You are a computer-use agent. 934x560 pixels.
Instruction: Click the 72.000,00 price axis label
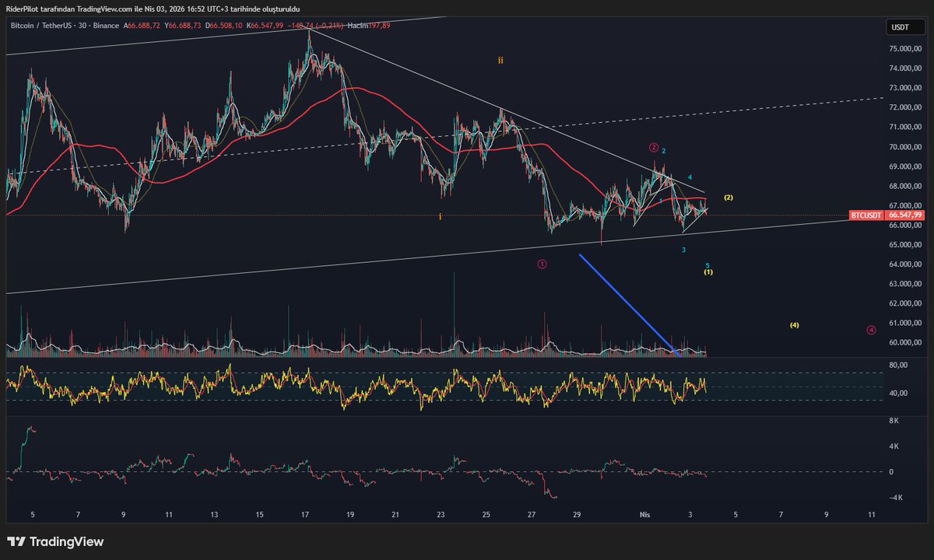tap(905, 108)
